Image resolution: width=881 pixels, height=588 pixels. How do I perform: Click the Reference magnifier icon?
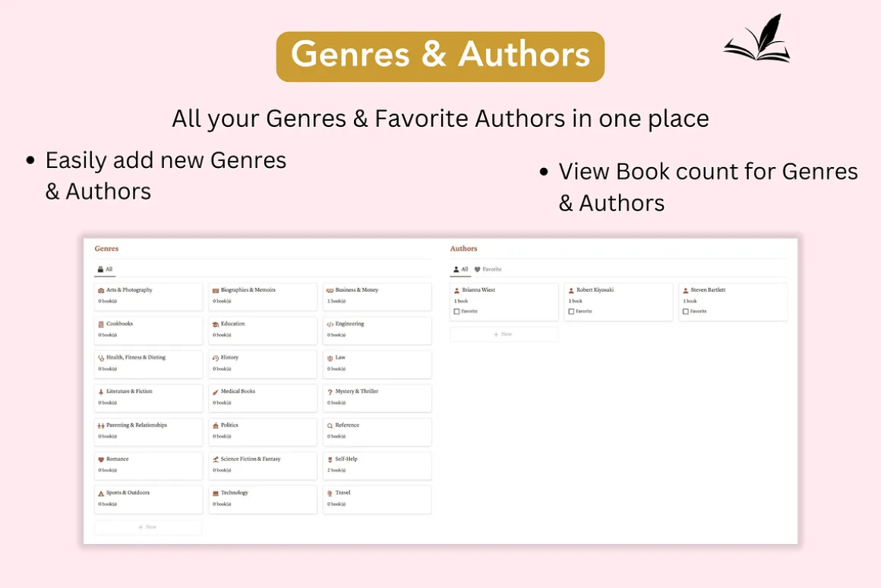pos(330,425)
